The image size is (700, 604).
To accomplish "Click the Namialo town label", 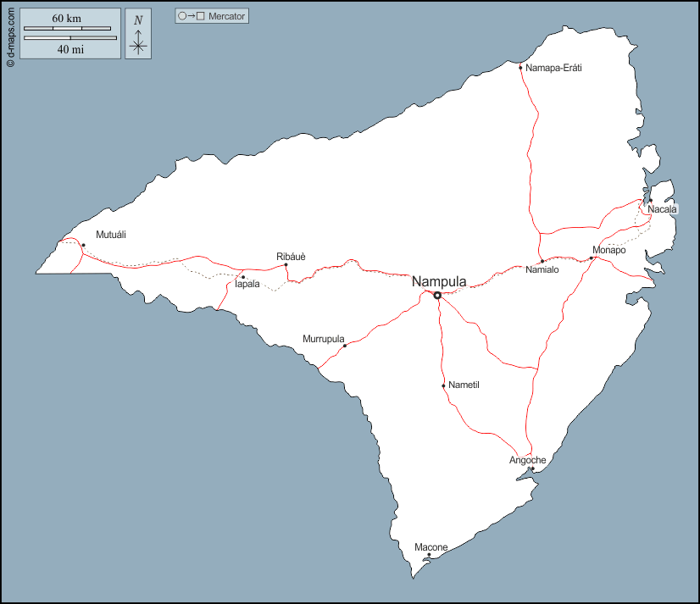I will point(542,270).
